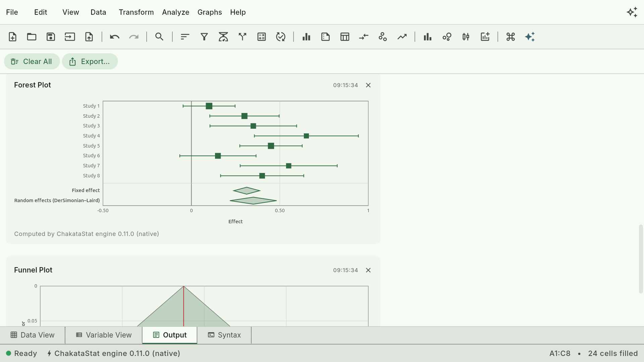Open the compute calculator icon
644x362 pixels.
tap(261, 37)
